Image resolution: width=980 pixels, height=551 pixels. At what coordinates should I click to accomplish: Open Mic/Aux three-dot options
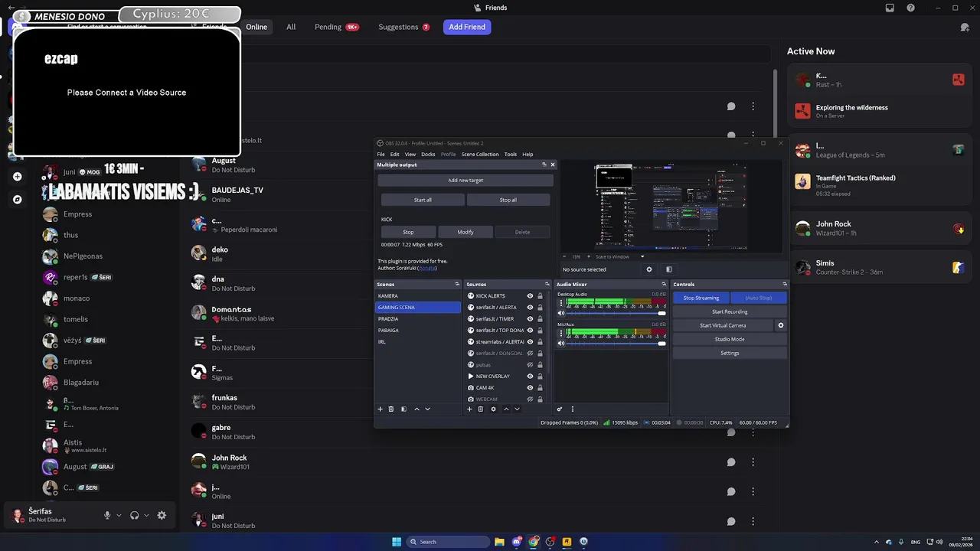[561, 333]
